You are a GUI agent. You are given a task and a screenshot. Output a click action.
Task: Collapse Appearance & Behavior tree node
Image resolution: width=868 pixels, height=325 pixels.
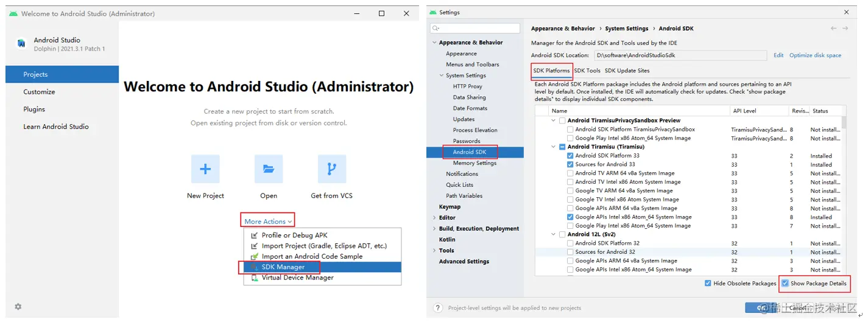point(434,43)
